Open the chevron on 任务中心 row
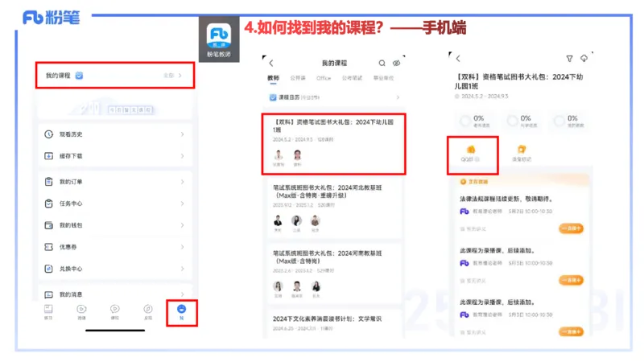644x362 pixels. pyautogui.click(x=183, y=204)
